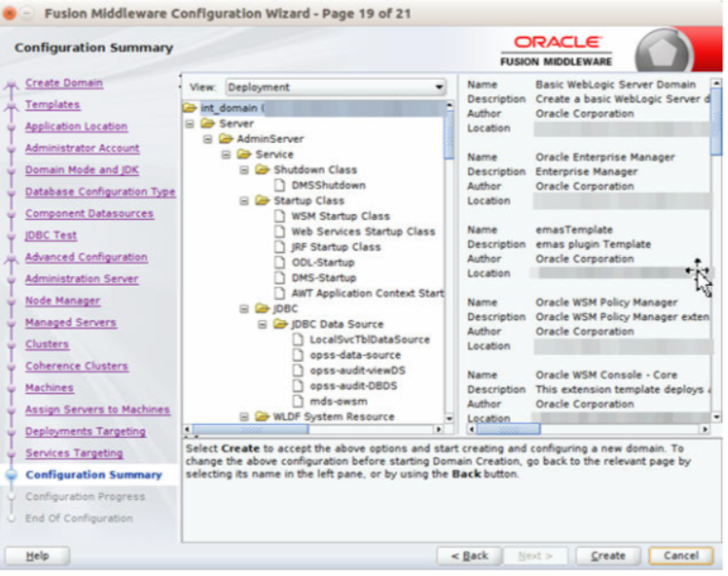This screenshot has width=728, height=576.
Task: Open the View Deployment dropdown
Action: click(x=335, y=88)
